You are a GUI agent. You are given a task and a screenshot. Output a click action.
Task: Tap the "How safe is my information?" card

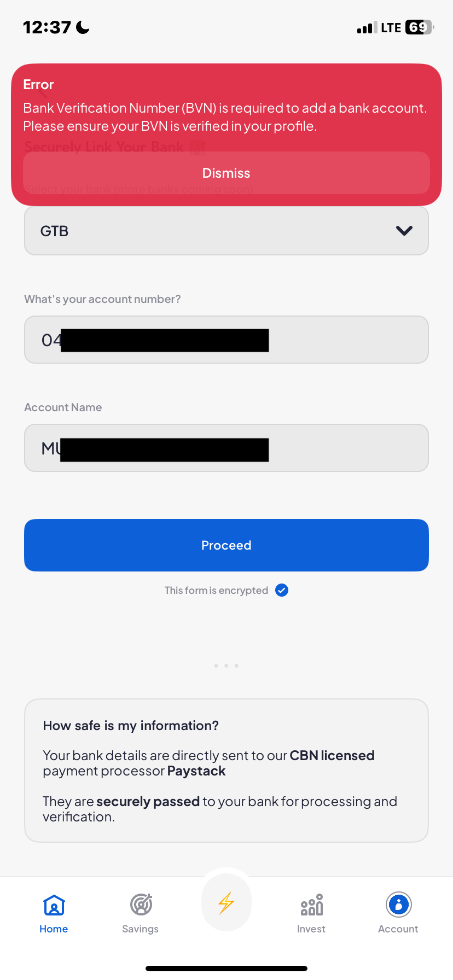tap(226, 770)
